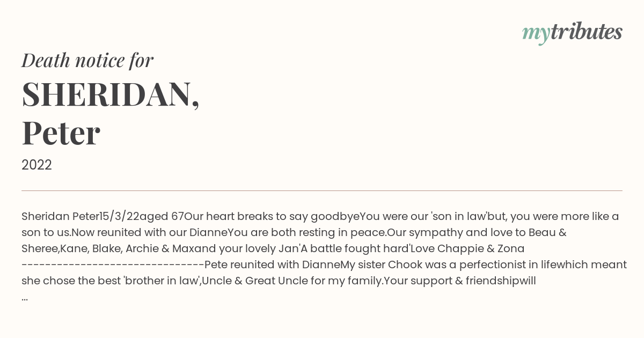Image resolution: width=644 pixels, height=338 pixels.
Task: Click the dark "tributes" part of logo
Action: [x=587, y=32]
